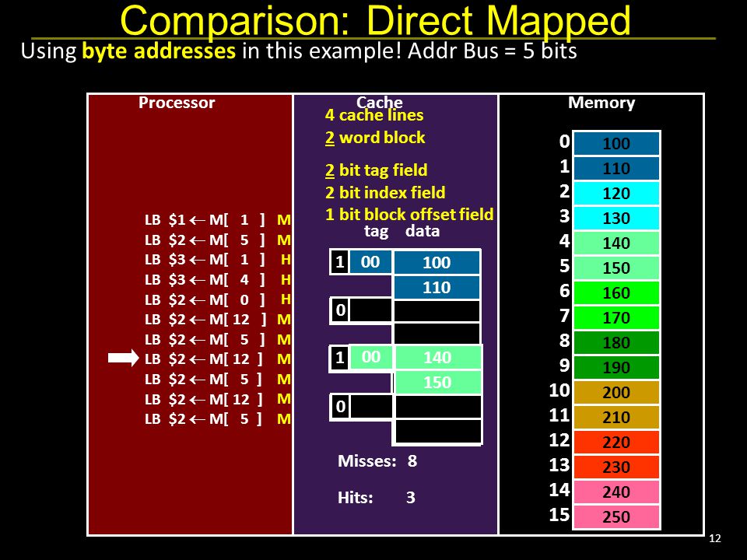
Task: Select instruction 'LB $3 ← M[ 4 ]'
Action: pos(205,279)
